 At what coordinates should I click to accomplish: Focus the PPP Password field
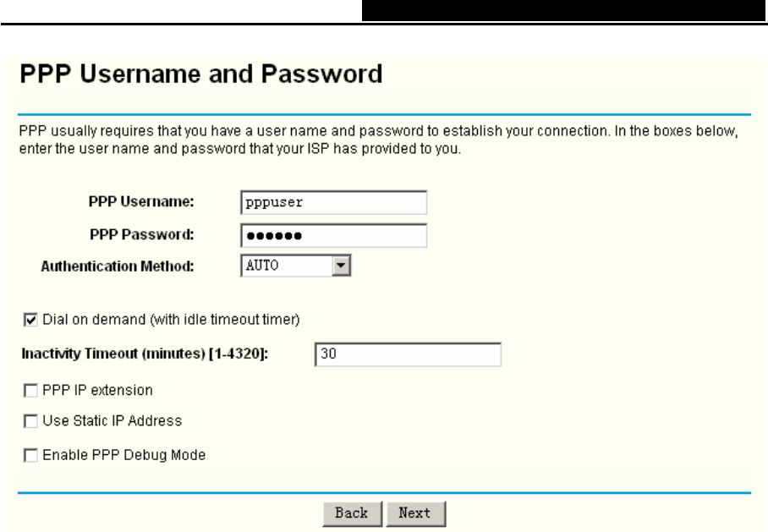pos(333,236)
